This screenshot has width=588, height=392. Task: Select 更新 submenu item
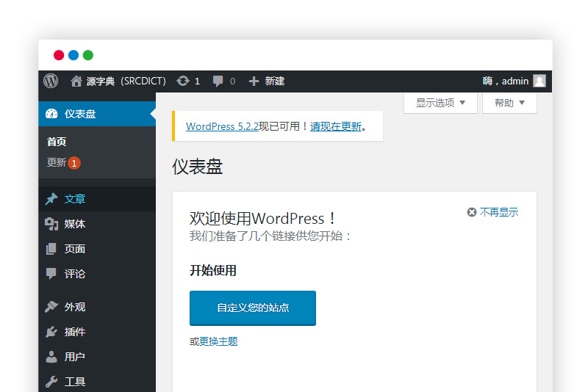pyautogui.click(x=57, y=162)
